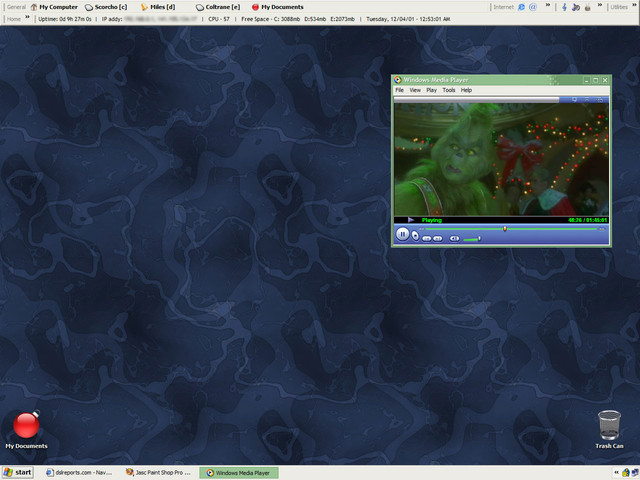Click the seek bar thumb in Media Player

pyautogui.click(x=505, y=229)
